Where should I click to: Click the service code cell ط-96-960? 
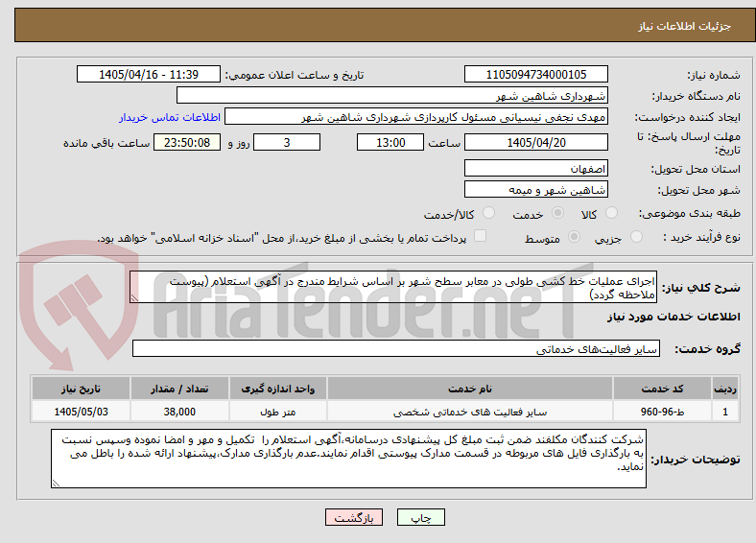pyautogui.click(x=663, y=412)
